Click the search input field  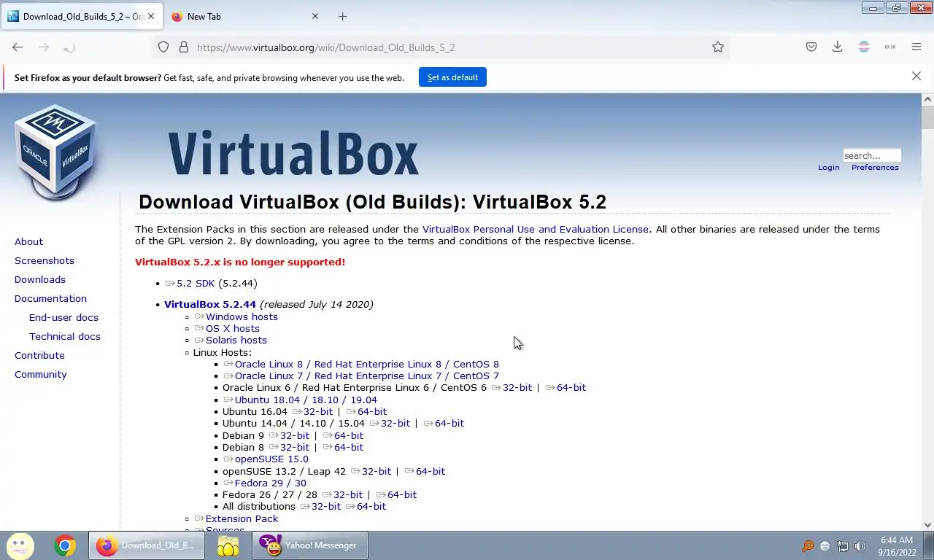tap(872, 155)
